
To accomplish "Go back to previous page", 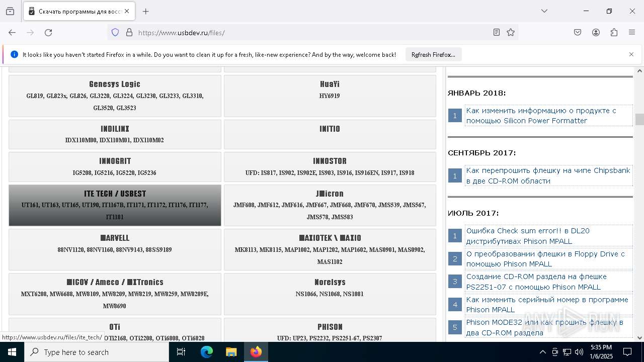I will pyautogui.click(x=12, y=32).
